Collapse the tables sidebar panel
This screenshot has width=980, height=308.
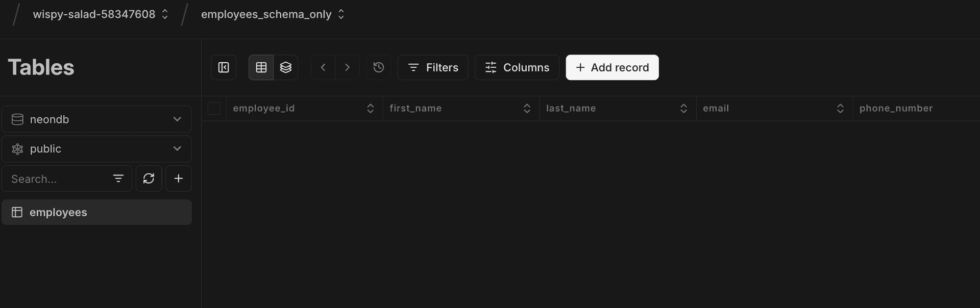(x=224, y=67)
